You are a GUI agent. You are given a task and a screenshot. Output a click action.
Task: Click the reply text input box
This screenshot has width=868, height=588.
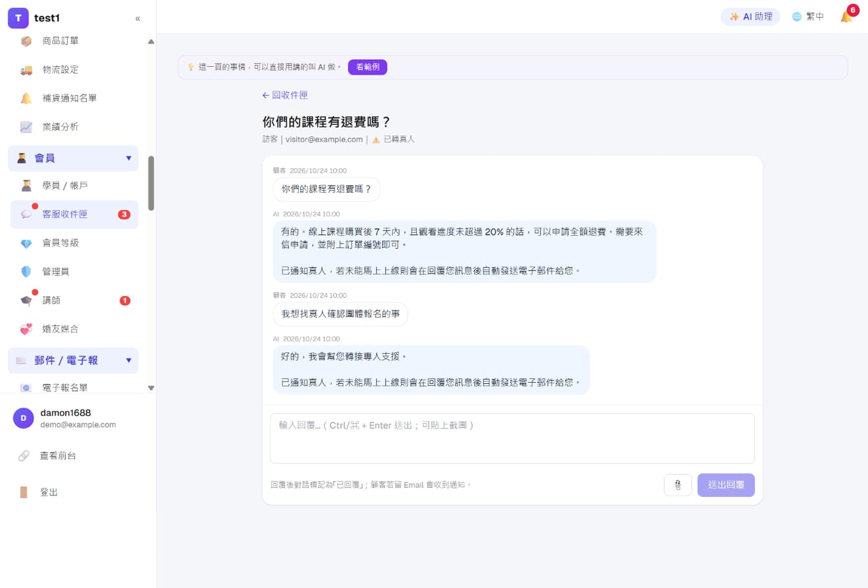click(x=512, y=438)
